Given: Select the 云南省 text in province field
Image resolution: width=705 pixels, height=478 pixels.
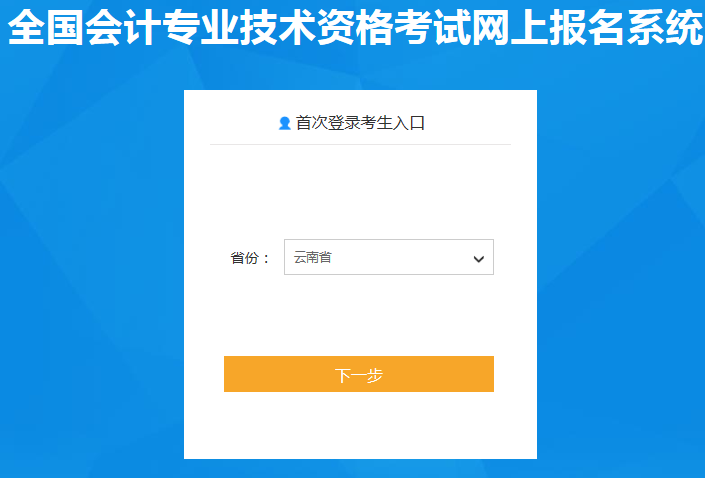Looking at the screenshot, I should (x=313, y=257).
